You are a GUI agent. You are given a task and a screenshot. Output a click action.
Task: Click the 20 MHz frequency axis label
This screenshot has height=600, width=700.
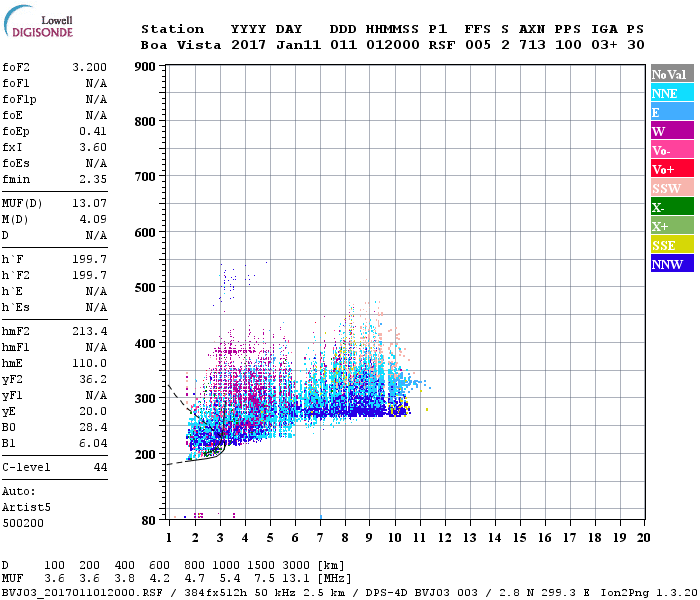coord(643,537)
